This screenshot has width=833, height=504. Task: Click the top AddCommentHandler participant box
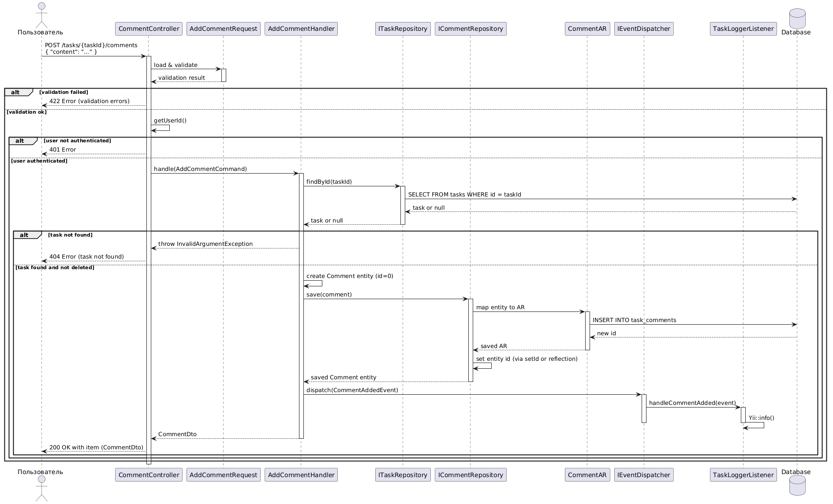coord(301,29)
